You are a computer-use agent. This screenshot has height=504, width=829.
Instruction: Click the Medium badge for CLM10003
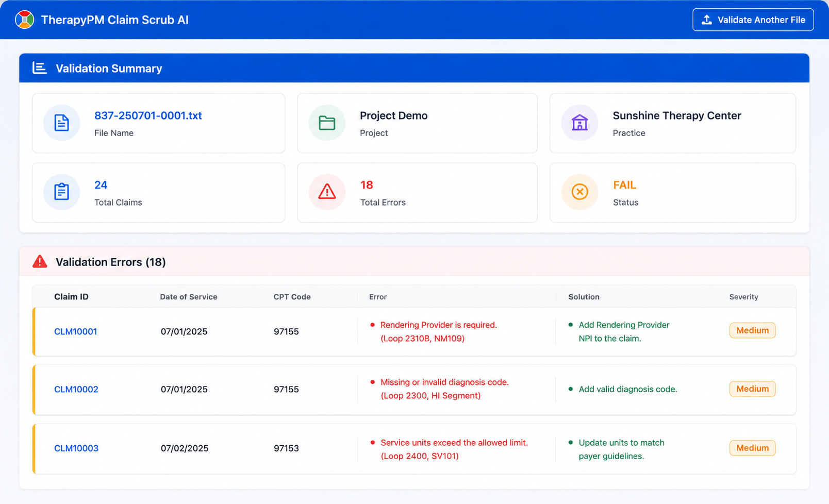(753, 448)
